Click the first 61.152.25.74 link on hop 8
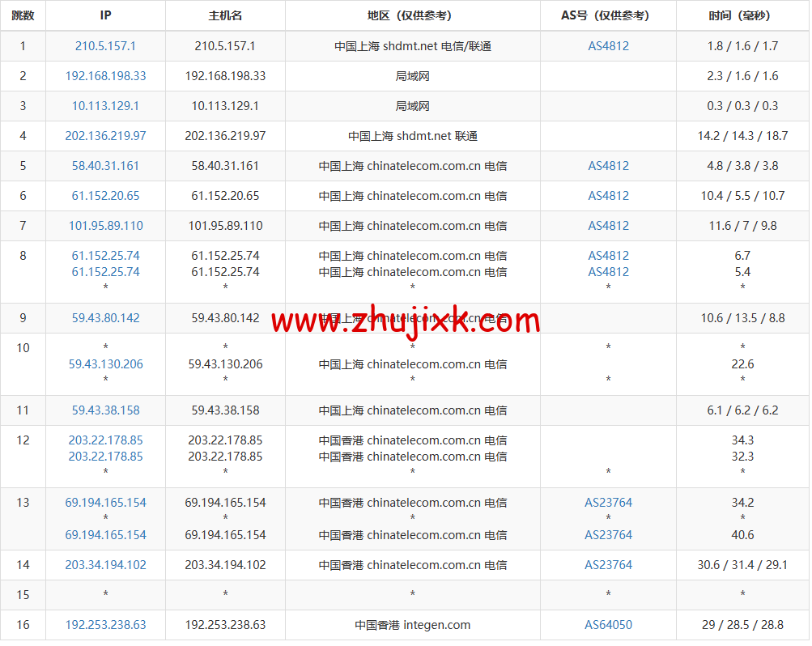812x646 pixels. (104, 256)
